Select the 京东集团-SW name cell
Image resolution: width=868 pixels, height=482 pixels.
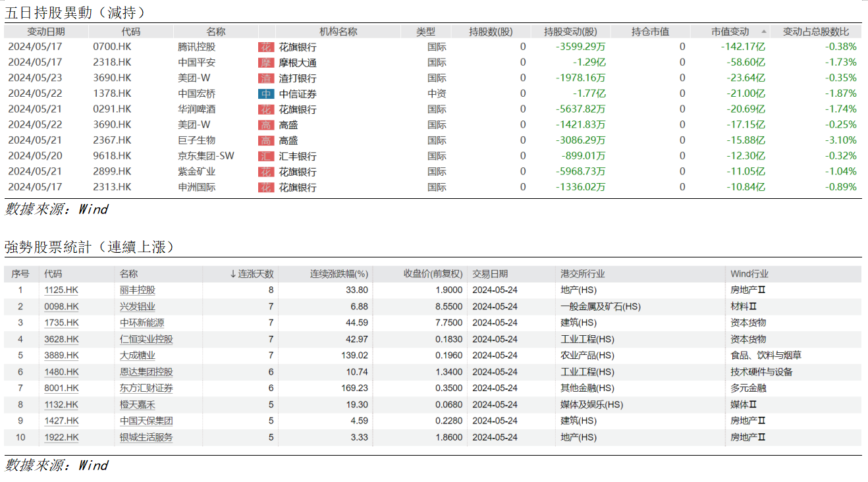205,156
